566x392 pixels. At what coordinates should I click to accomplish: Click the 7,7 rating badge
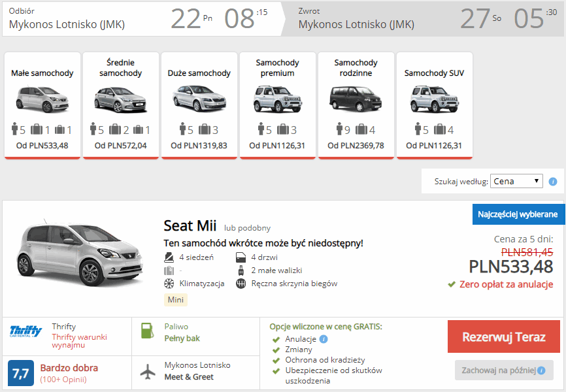pyautogui.click(x=21, y=373)
